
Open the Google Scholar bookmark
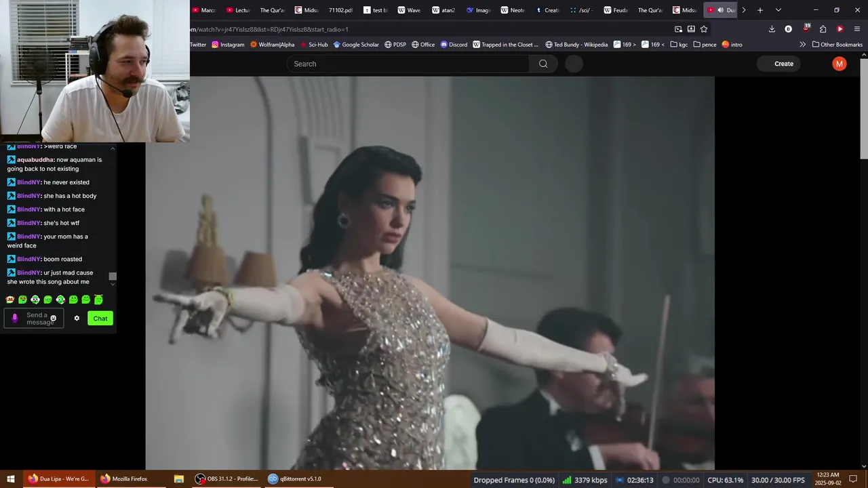pyautogui.click(x=356, y=45)
